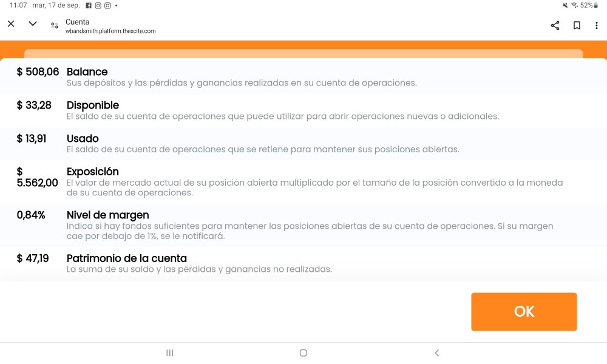Tap the muted sound icon in status bar
Screen dimensions: 607x364
(x=566, y=5)
